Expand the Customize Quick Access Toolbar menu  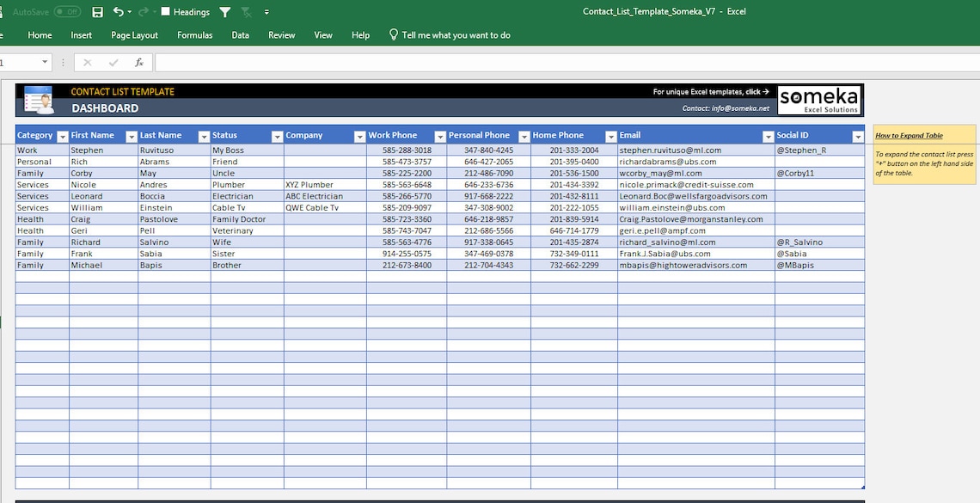266,12
